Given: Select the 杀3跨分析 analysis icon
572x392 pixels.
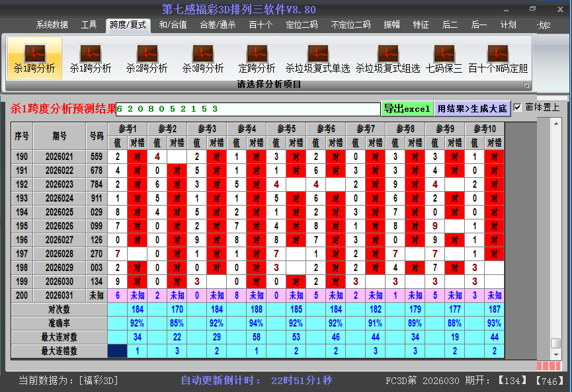Looking at the screenshot, I should tap(203, 58).
